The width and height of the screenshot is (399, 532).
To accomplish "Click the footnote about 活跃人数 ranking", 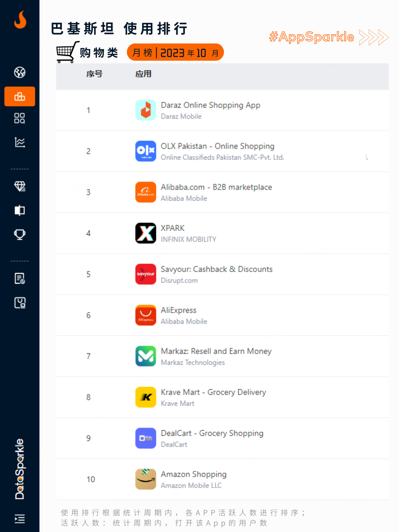I will click(x=183, y=518).
